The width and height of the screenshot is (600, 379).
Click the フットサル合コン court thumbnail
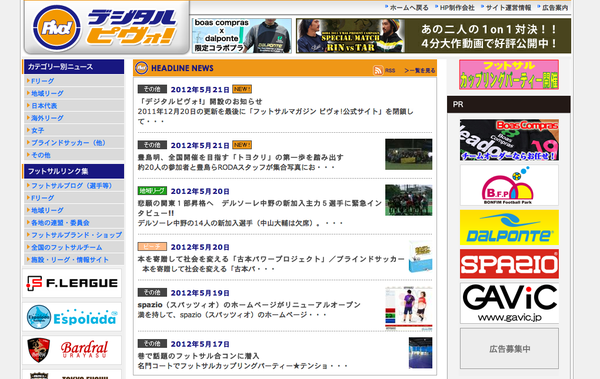click(x=420, y=353)
